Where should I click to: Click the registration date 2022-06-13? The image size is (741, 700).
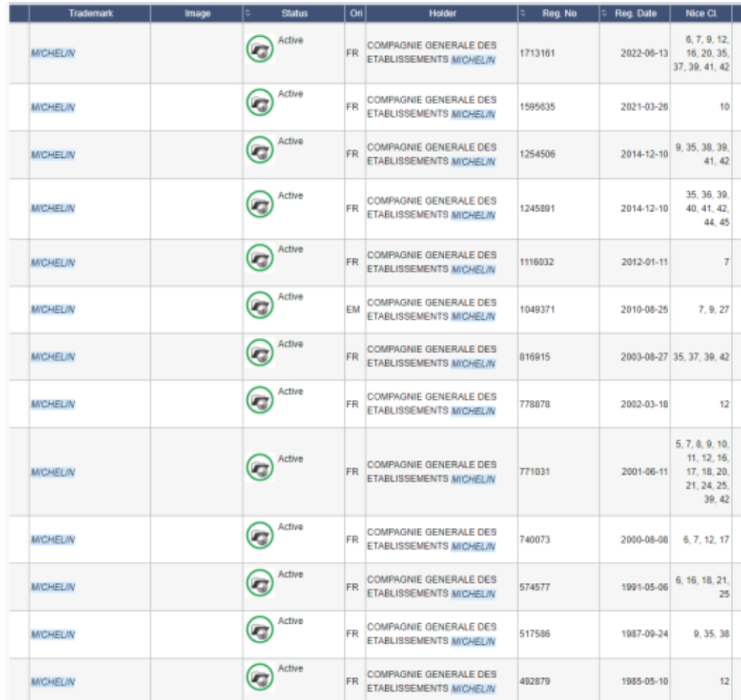click(x=644, y=53)
